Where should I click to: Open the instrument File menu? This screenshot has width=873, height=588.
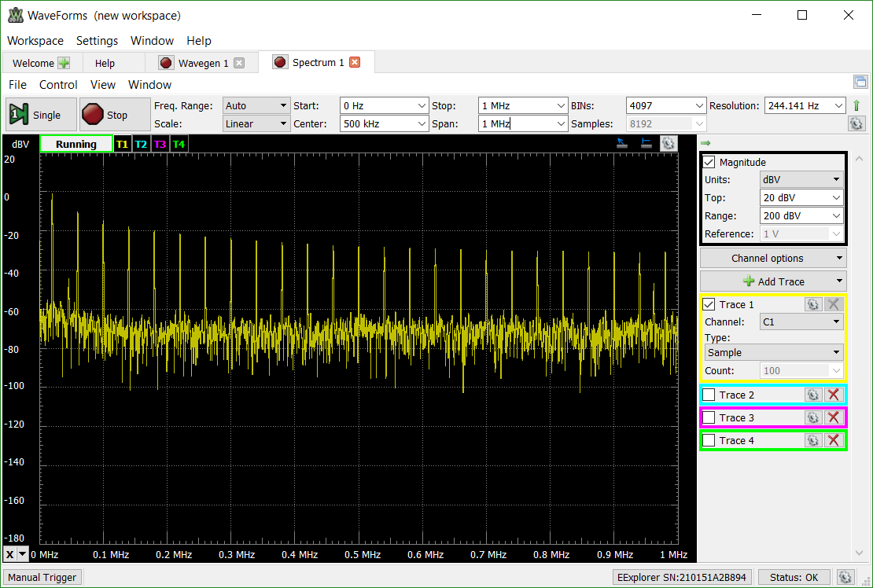pos(17,85)
